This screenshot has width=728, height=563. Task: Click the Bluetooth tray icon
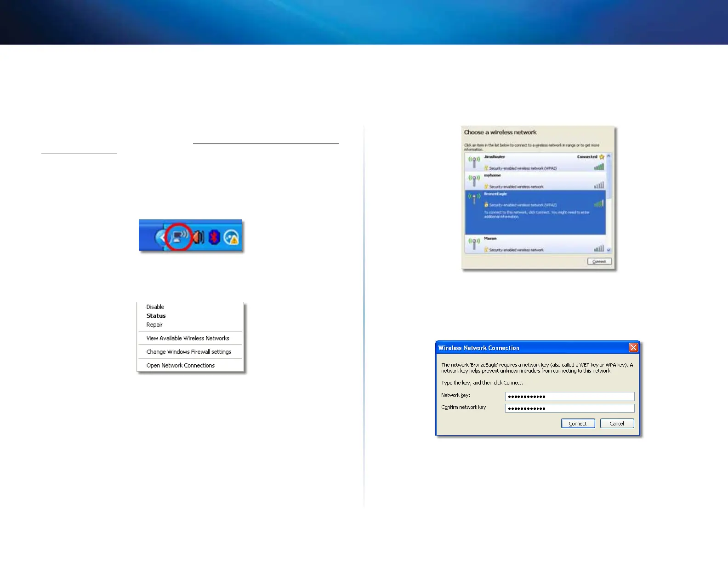214,237
